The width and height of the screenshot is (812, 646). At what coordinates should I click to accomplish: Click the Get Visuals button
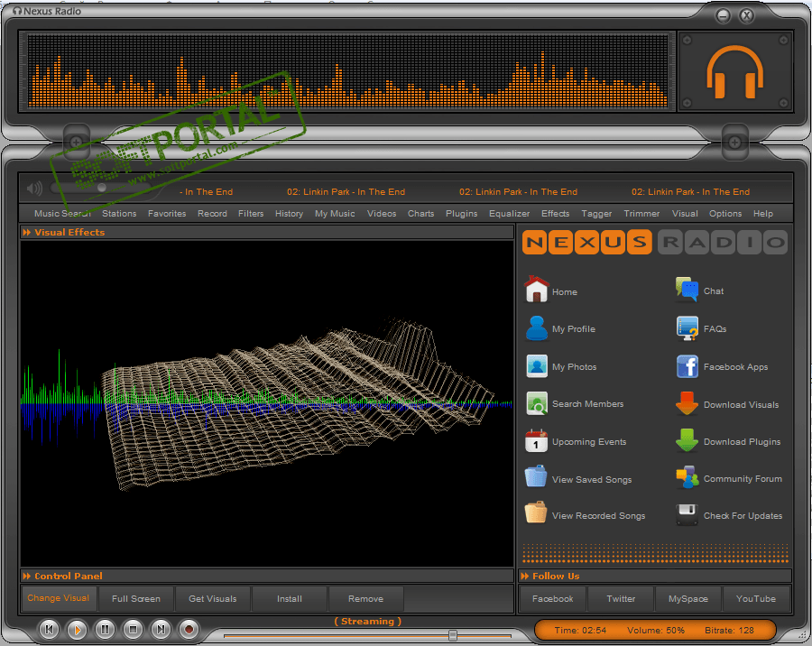tap(212, 598)
